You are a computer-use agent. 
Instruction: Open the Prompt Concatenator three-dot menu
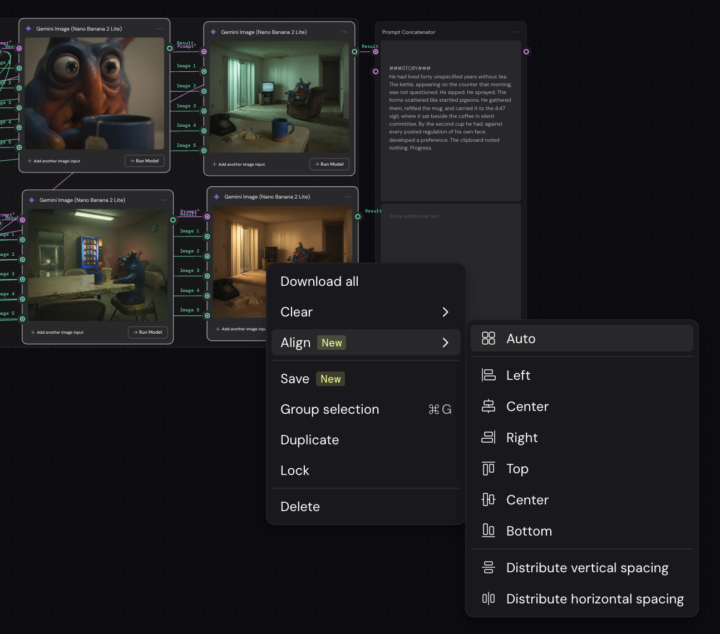point(516,32)
